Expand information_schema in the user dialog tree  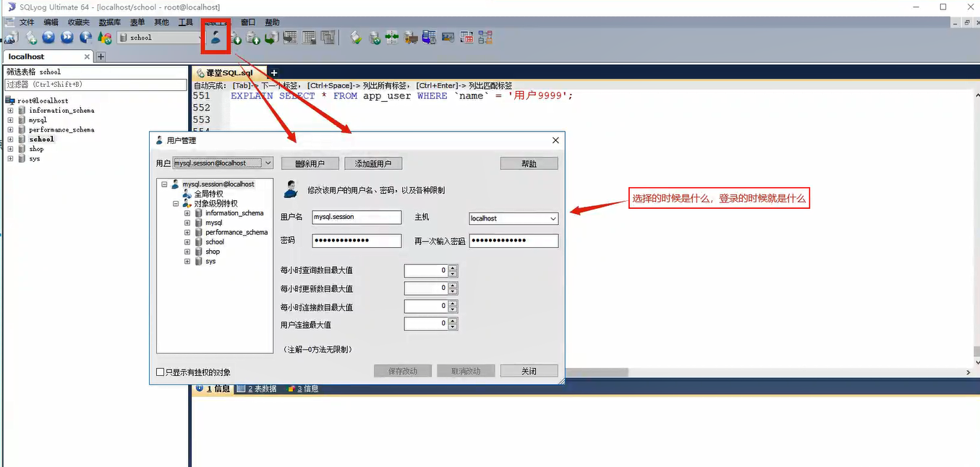point(187,213)
